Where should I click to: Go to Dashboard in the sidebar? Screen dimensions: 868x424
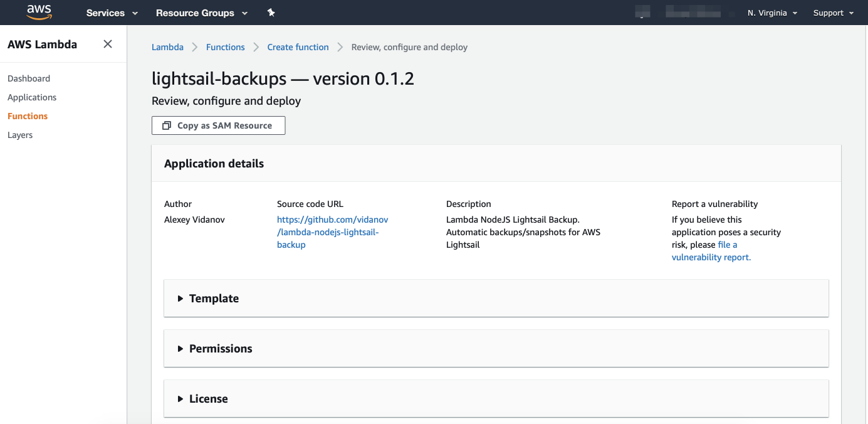[29, 78]
